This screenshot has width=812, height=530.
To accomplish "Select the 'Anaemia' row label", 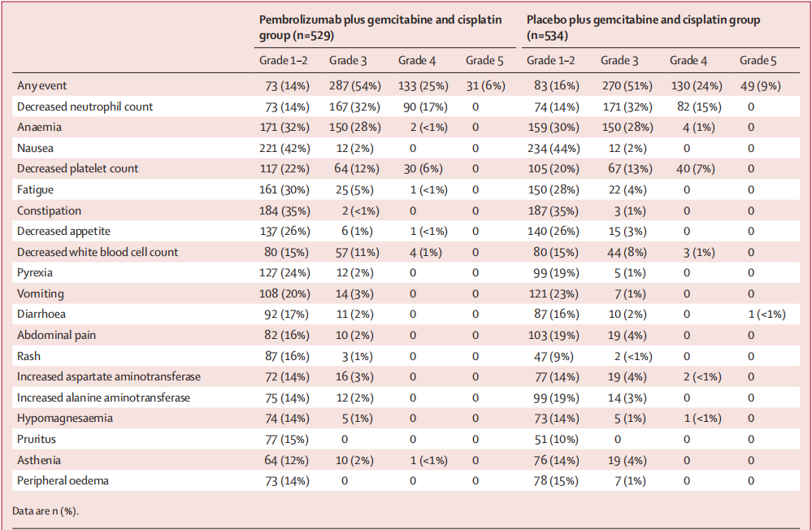I will click(39, 127).
